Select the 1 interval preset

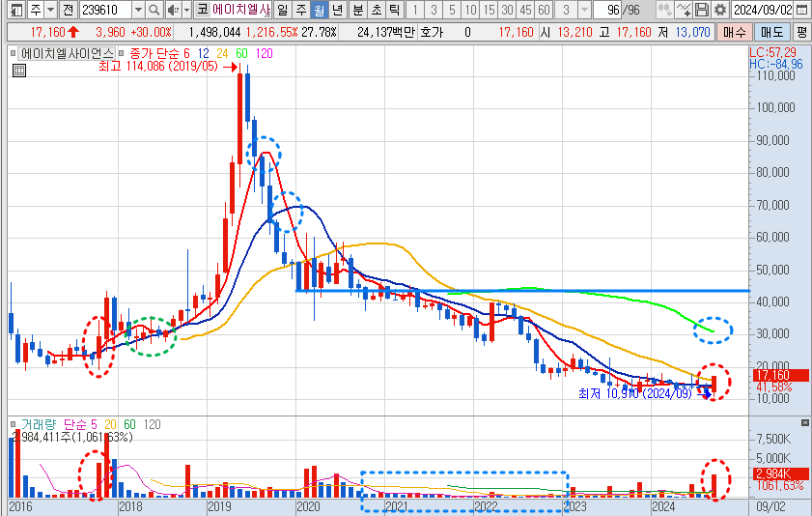click(x=415, y=10)
